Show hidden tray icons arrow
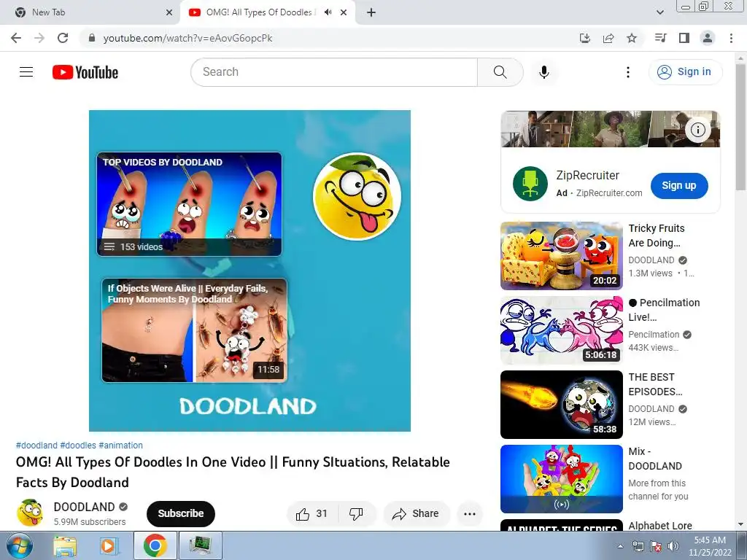747x560 pixels. pos(620,546)
